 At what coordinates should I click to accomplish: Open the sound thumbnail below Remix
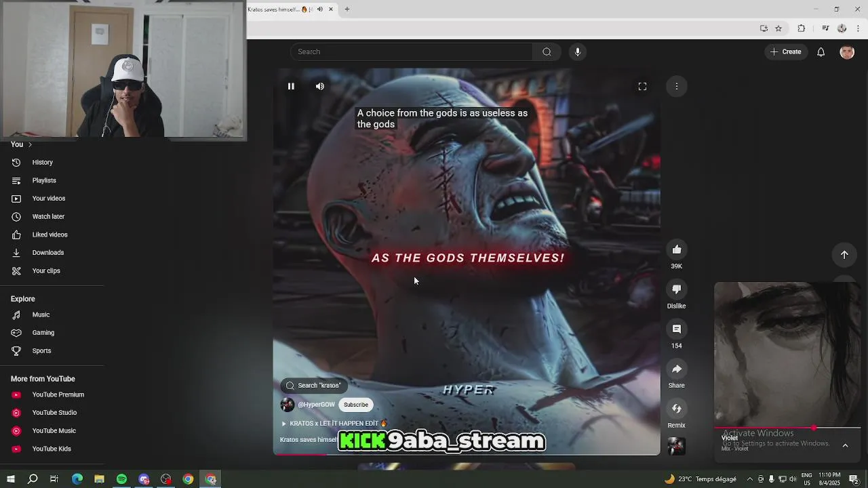click(676, 446)
